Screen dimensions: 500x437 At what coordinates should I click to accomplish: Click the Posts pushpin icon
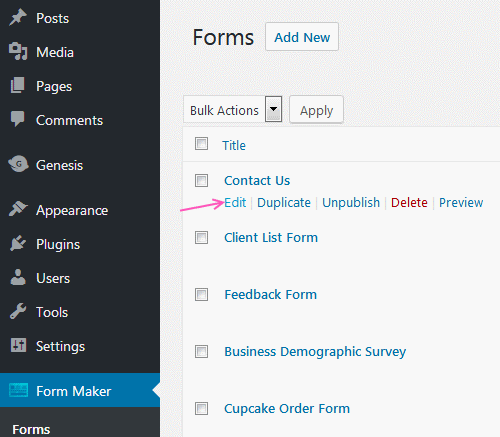point(18,18)
